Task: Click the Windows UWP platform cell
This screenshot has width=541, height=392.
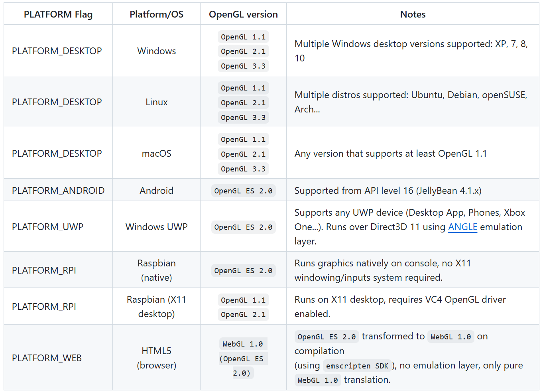Action: (156, 227)
